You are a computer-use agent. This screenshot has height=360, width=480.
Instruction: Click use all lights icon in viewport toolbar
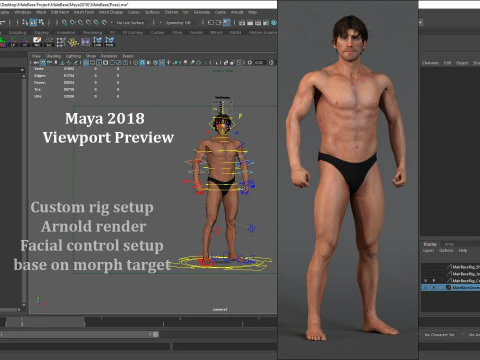tap(169, 62)
